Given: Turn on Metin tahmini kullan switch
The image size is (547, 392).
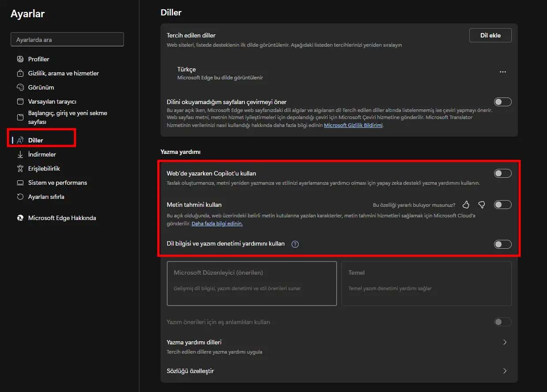Looking at the screenshot, I should 503,205.
